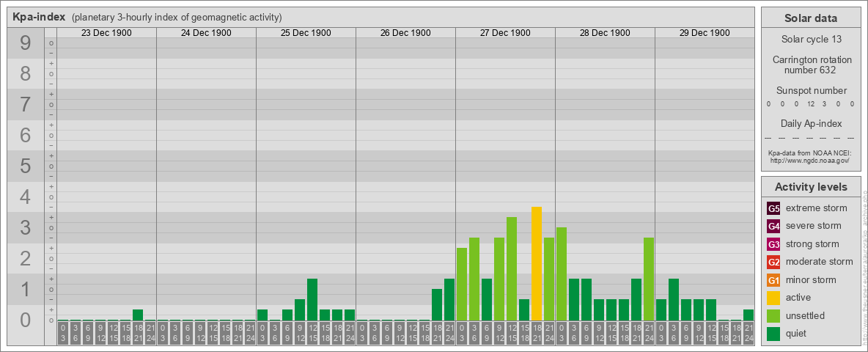Click the Kp scale number 7

(25, 105)
